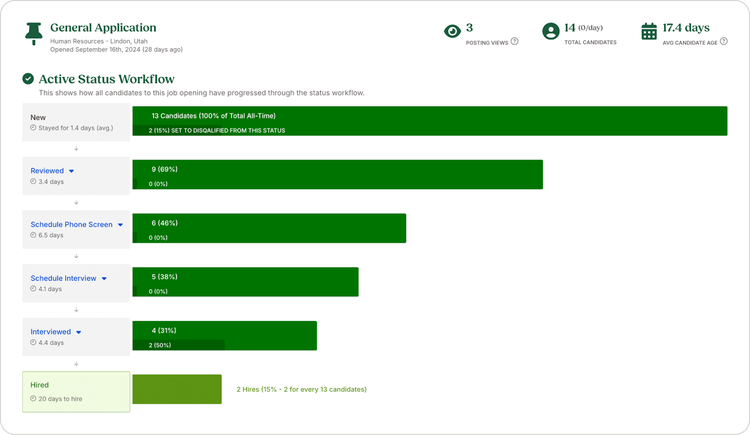
Task: Expand the Schedule Phone Screen dropdown arrow
Action: point(120,224)
